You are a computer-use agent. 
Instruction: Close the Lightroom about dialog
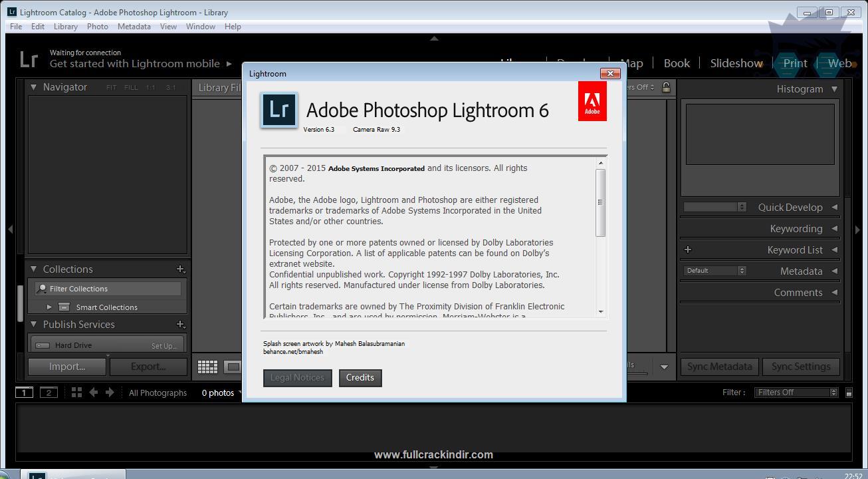pos(610,73)
